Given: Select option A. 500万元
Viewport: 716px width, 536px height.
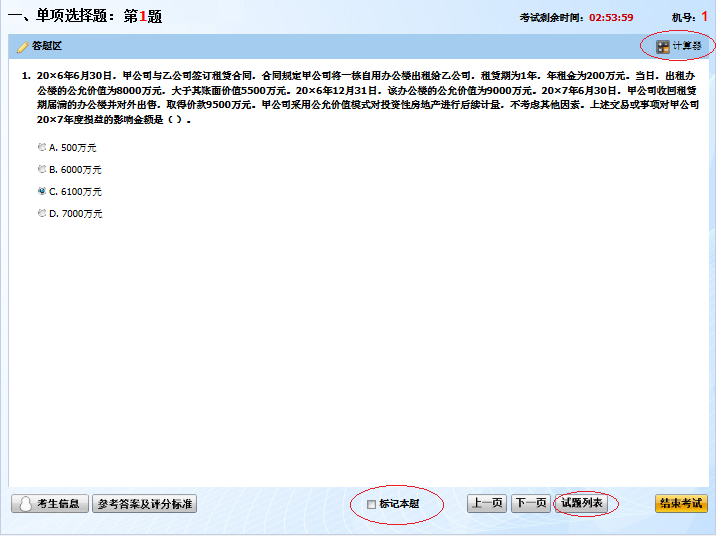Looking at the screenshot, I should [x=42, y=147].
